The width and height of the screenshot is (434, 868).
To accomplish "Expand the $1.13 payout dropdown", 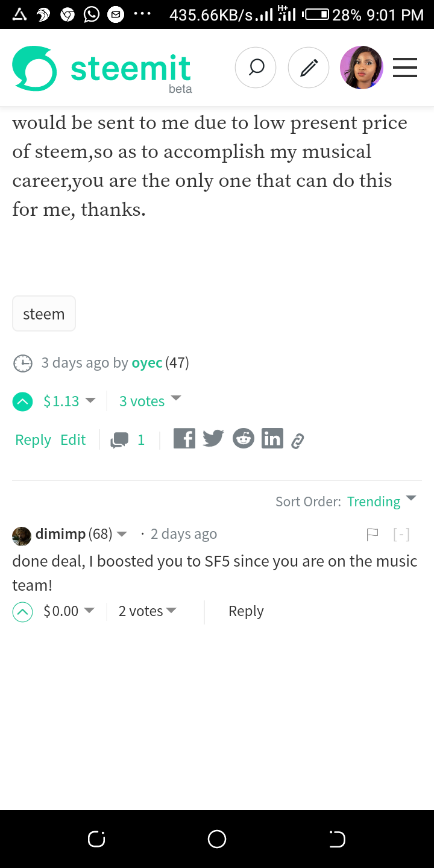I will (x=90, y=401).
